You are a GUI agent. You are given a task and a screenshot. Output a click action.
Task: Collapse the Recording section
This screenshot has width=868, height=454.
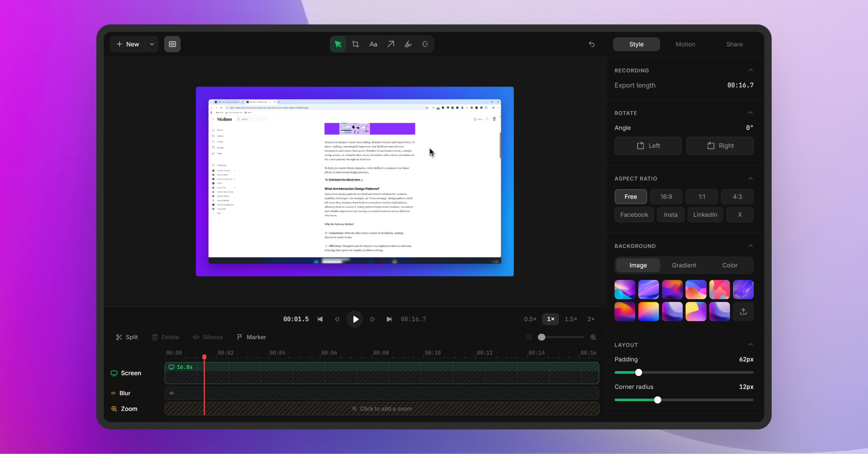point(750,70)
